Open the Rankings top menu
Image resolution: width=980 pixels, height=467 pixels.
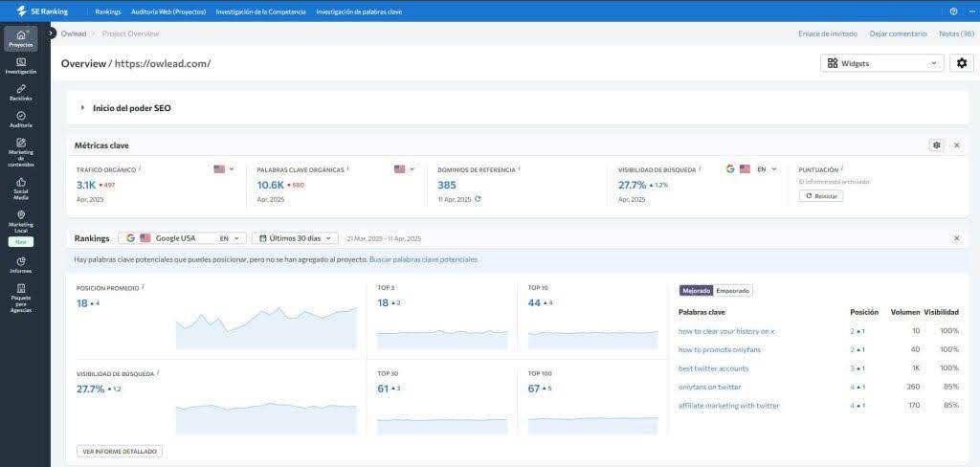coord(108,11)
